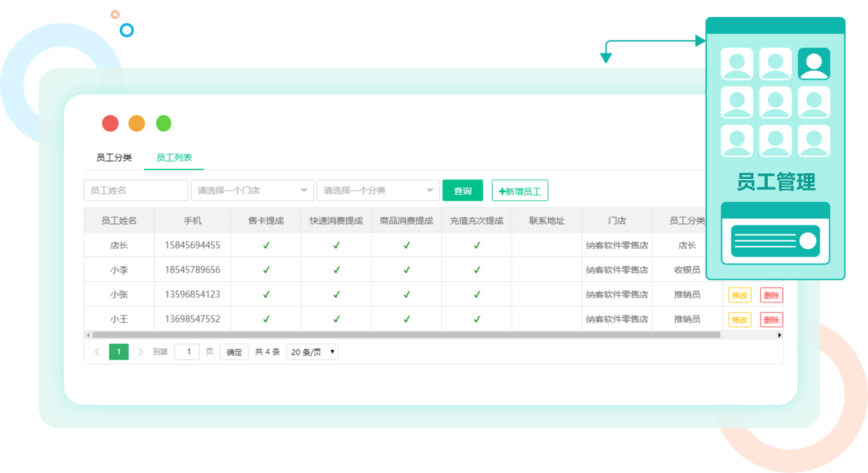The height and width of the screenshot is (473, 868).
Task: Click the 新增员工 button
Action: [520, 191]
